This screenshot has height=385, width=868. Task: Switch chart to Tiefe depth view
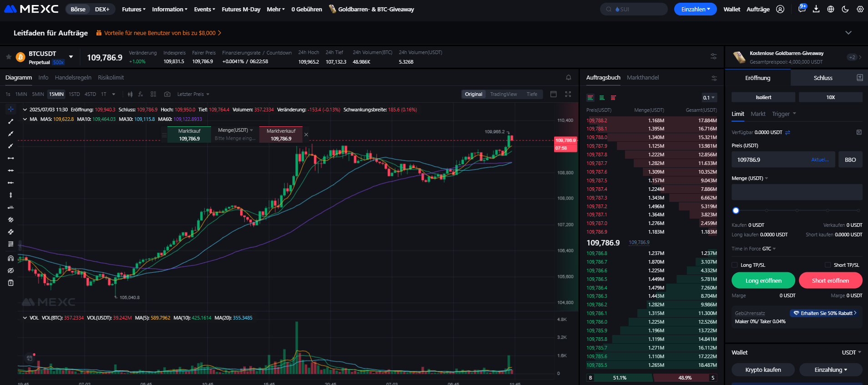pyautogui.click(x=532, y=94)
